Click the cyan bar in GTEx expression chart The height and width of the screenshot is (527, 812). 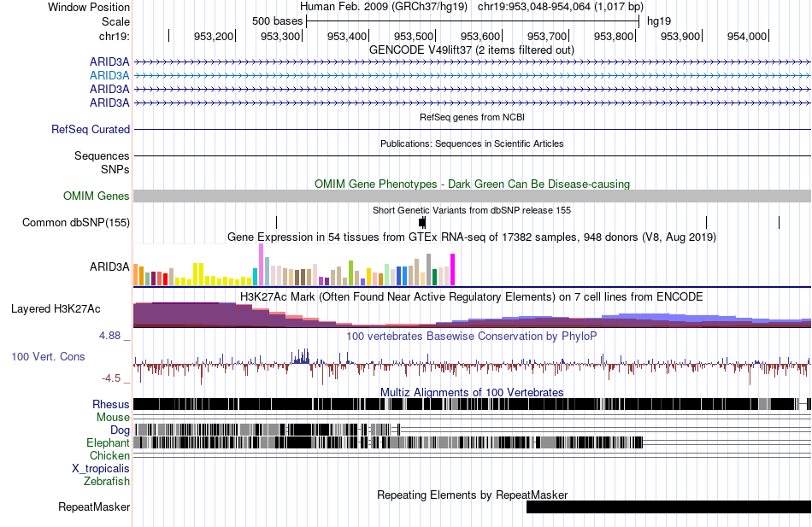coord(255,277)
